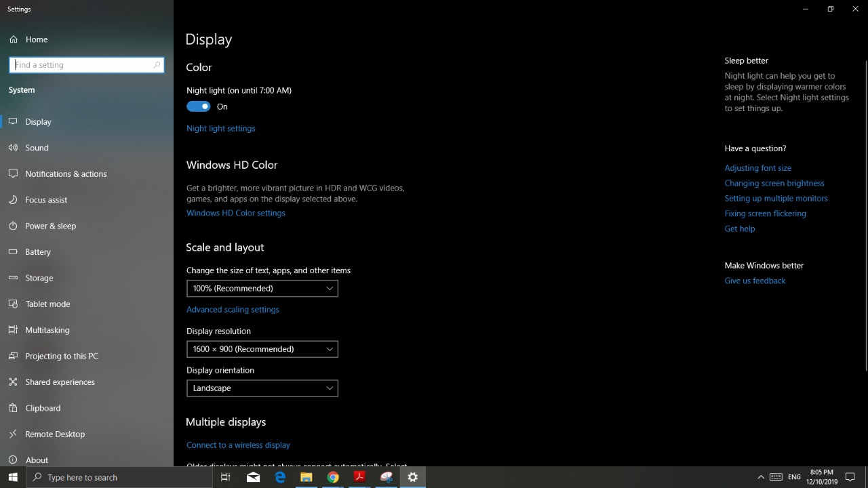Screen dimensions: 868x488
Task: Click the Tablet mode icon
Action: point(13,304)
